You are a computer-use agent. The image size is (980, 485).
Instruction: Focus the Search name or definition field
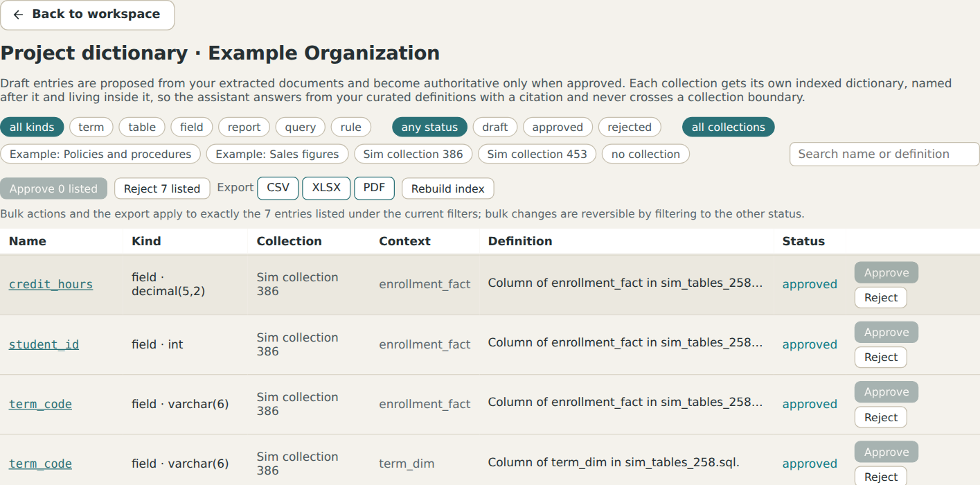click(884, 154)
